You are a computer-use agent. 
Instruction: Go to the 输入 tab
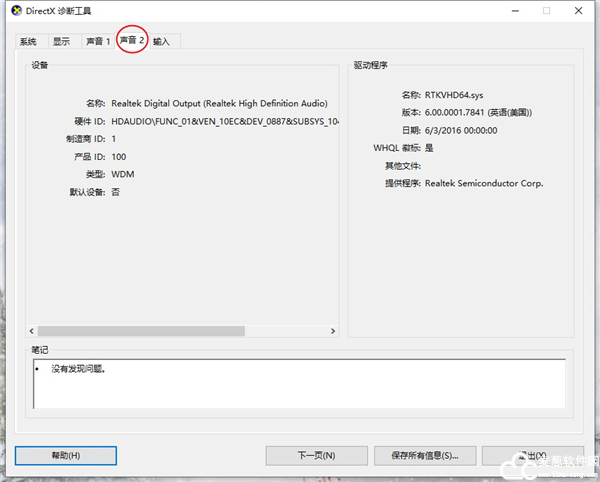point(161,41)
